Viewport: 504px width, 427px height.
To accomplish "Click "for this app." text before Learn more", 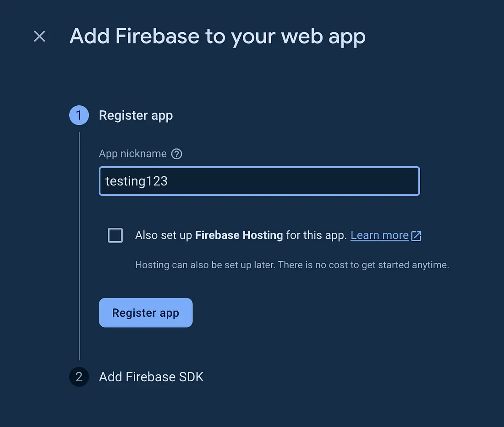I will click(316, 235).
